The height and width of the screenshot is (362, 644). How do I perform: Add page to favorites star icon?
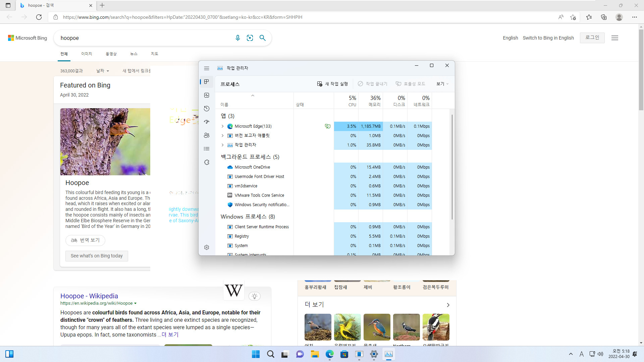(573, 17)
